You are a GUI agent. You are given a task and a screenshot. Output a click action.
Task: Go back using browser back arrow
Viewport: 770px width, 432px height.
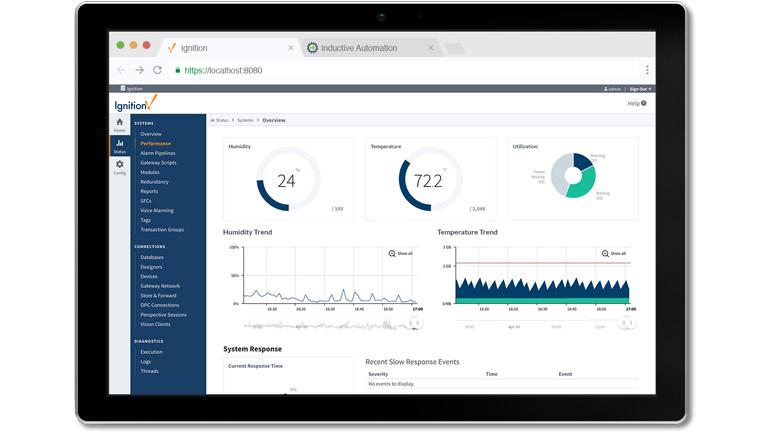[x=121, y=70]
